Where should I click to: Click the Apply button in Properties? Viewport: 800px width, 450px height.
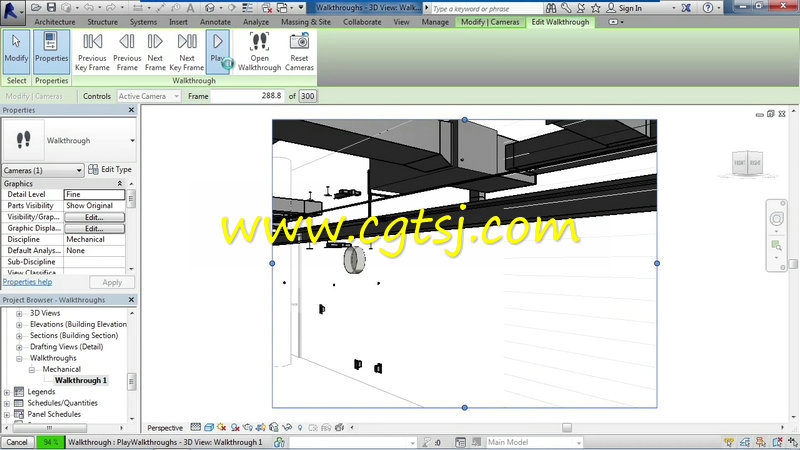pyautogui.click(x=112, y=282)
